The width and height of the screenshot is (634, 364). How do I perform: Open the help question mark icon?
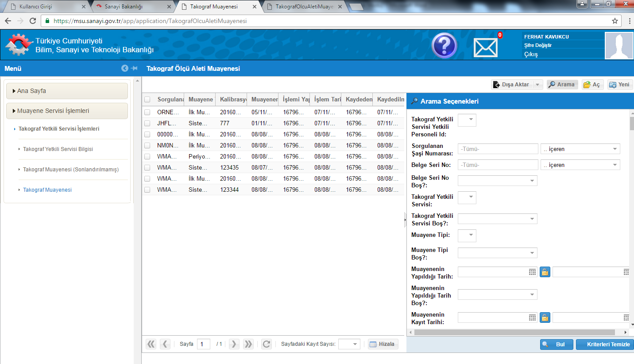coord(445,45)
